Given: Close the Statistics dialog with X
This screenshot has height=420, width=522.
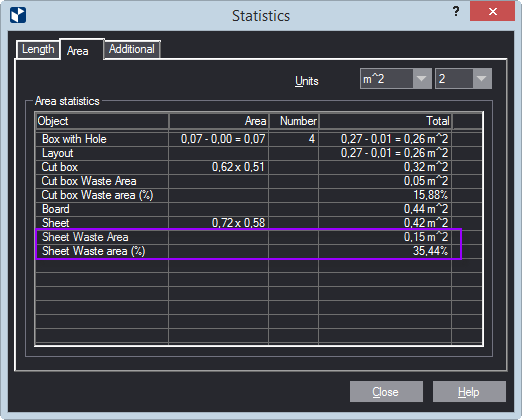Looking at the screenshot, I should point(493,12).
